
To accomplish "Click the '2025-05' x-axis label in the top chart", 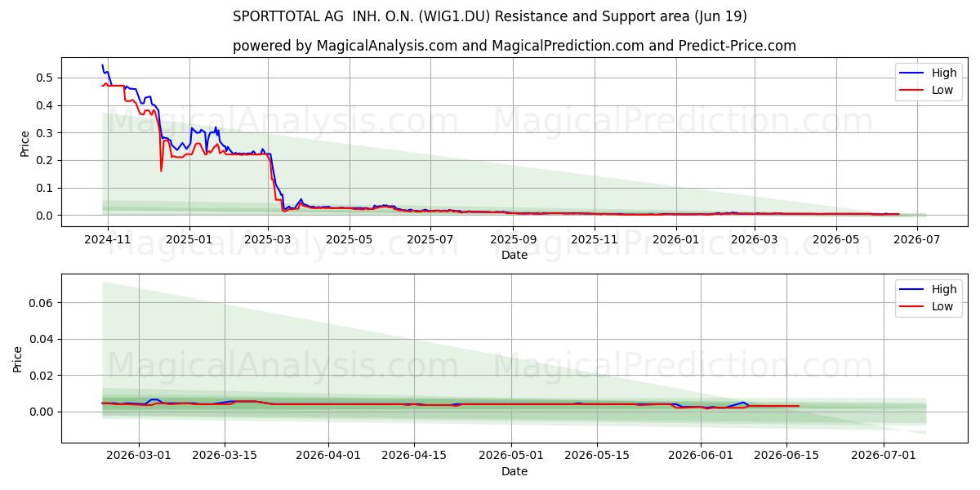I will tap(350, 239).
